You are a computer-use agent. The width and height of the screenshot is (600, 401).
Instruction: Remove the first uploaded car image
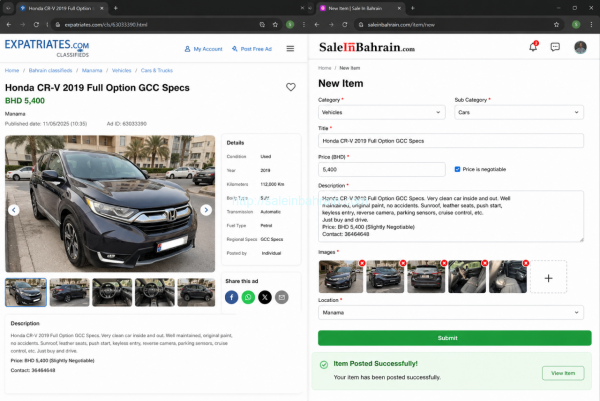362,263
